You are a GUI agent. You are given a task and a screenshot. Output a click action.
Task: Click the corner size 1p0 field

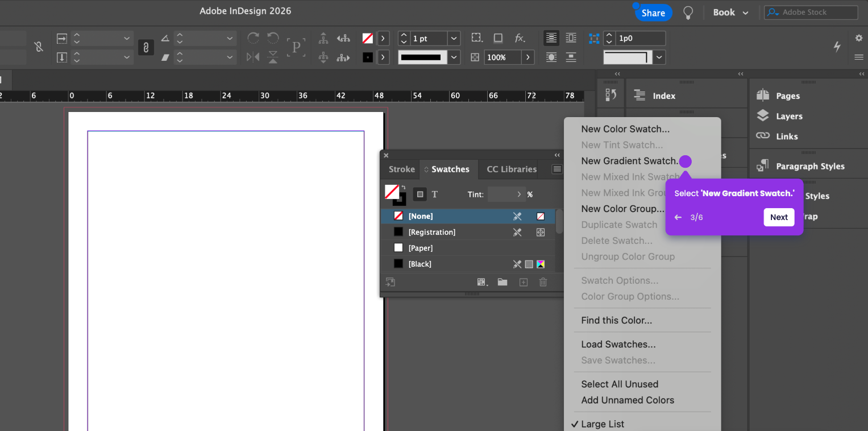(x=641, y=38)
